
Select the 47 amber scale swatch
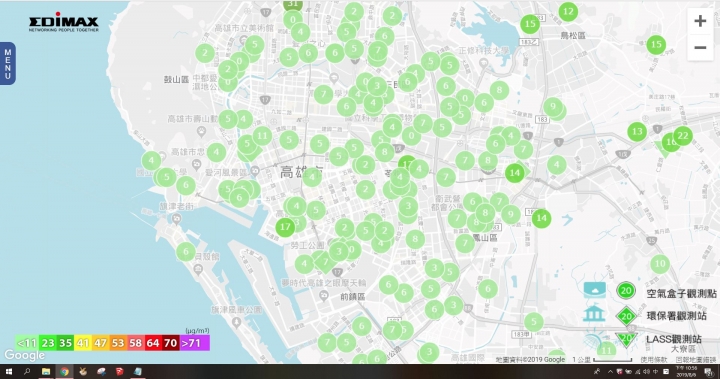click(100, 343)
